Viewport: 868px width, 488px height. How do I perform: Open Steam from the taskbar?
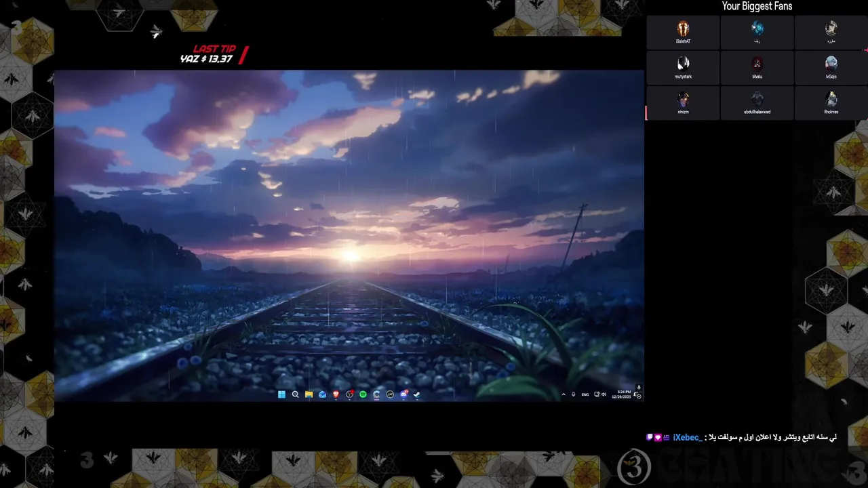(x=417, y=394)
